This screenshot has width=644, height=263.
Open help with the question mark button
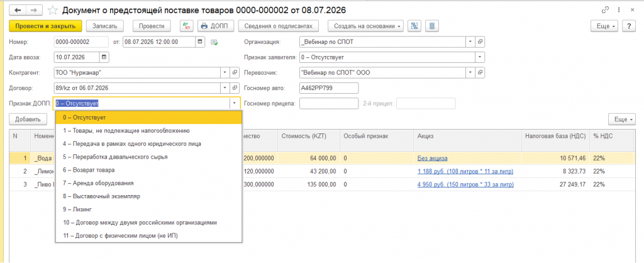[x=629, y=26]
